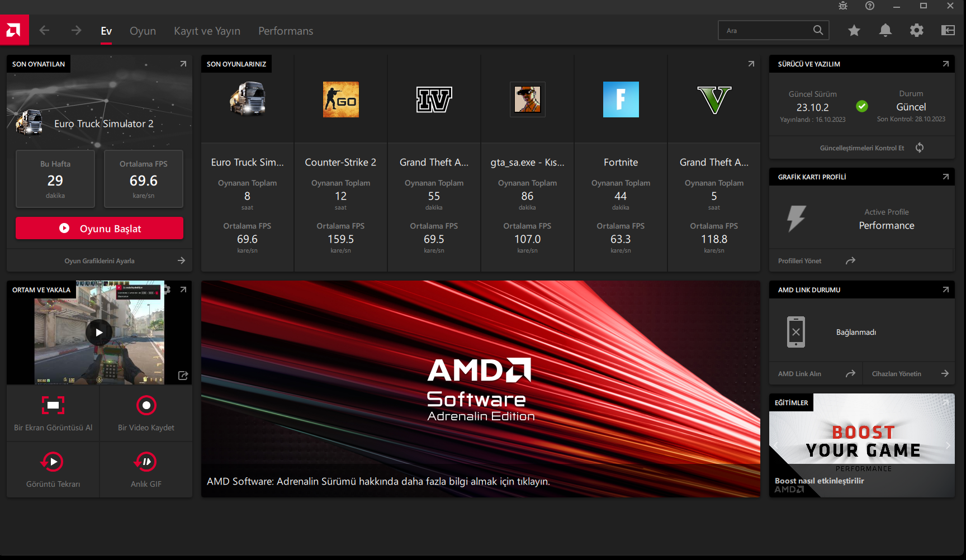Viewport: 966px width, 560px height.
Task: Open settings gear icon
Action: (917, 30)
